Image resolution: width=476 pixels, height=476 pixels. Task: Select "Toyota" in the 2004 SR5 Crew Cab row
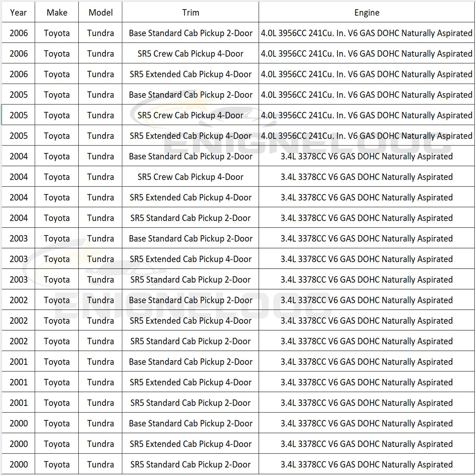57,176
